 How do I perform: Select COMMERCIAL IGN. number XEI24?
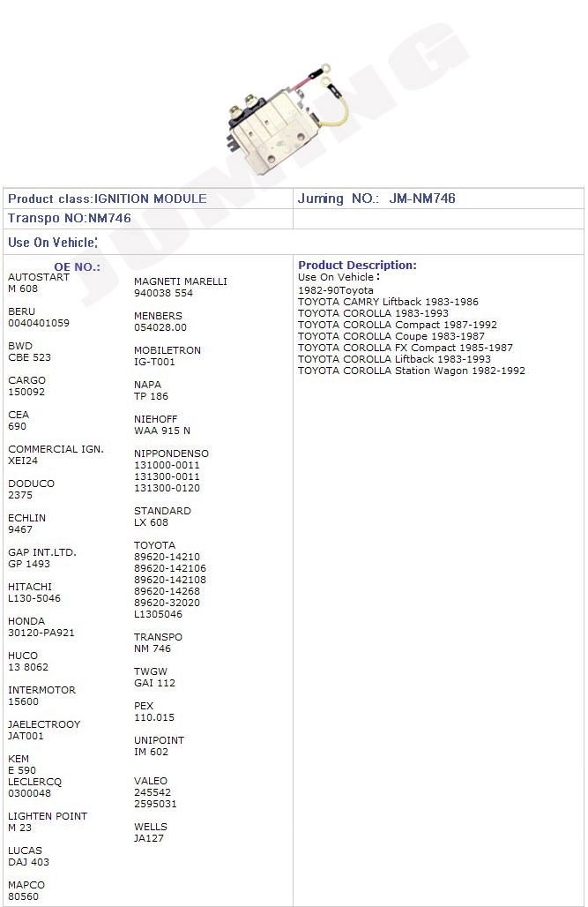[x=23, y=461]
